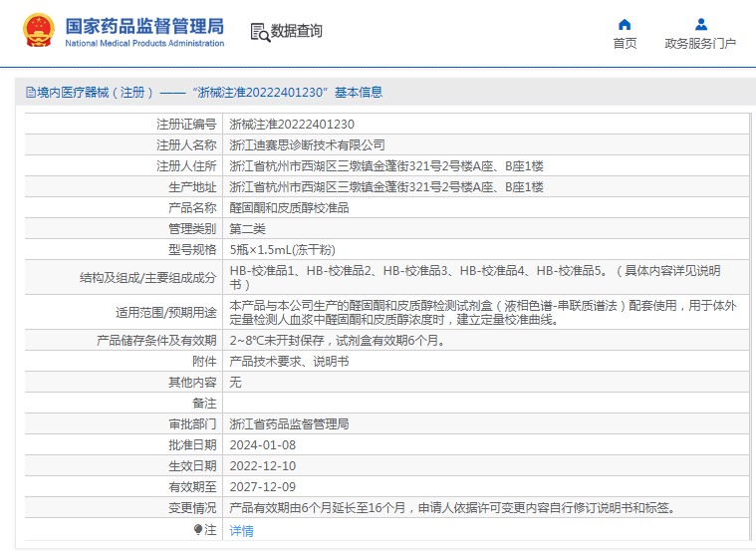The height and width of the screenshot is (551, 756).
Task: Click 批准日期 label
Action: (x=192, y=445)
